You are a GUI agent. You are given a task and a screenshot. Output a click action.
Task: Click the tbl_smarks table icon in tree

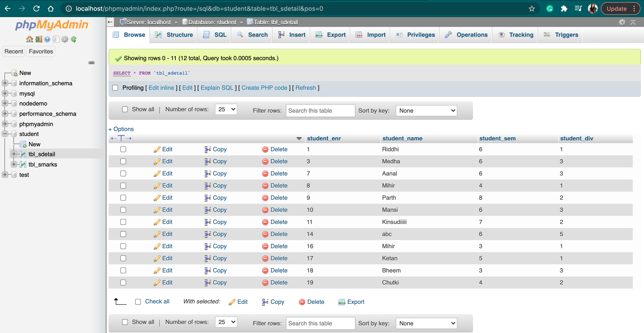tap(23, 164)
